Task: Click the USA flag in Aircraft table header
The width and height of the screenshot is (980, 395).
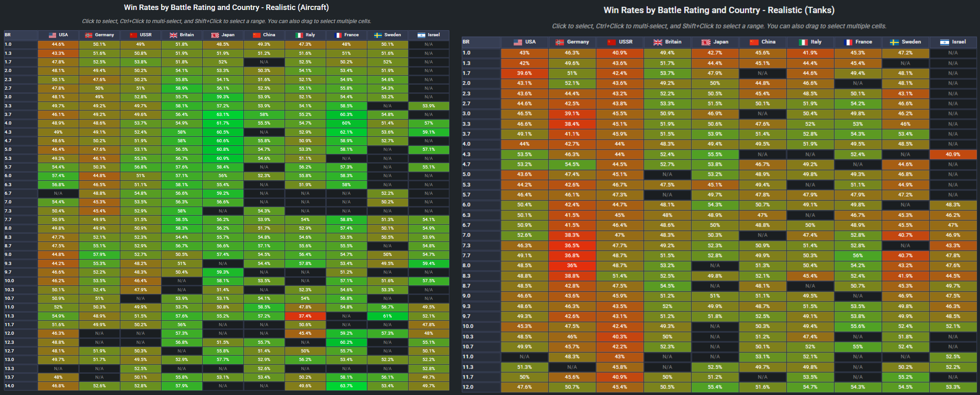Action: pos(52,35)
